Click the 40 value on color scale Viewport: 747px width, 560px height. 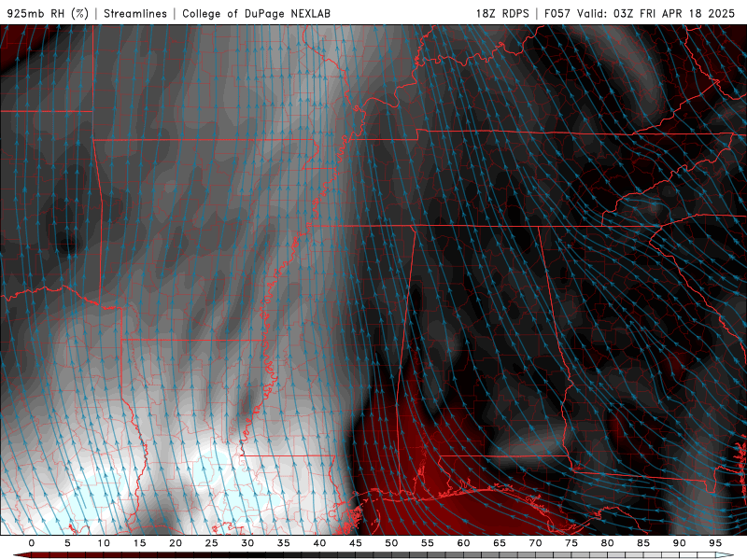pos(319,543)
